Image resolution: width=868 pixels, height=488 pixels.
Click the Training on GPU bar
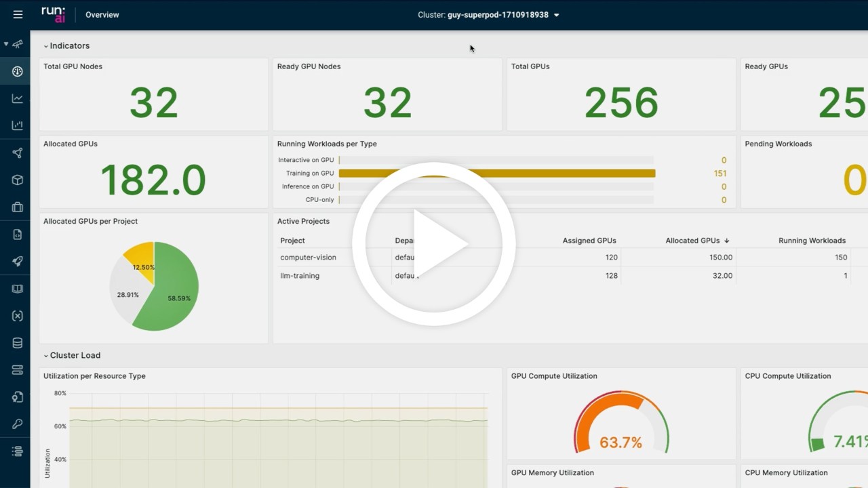[497, 174]
